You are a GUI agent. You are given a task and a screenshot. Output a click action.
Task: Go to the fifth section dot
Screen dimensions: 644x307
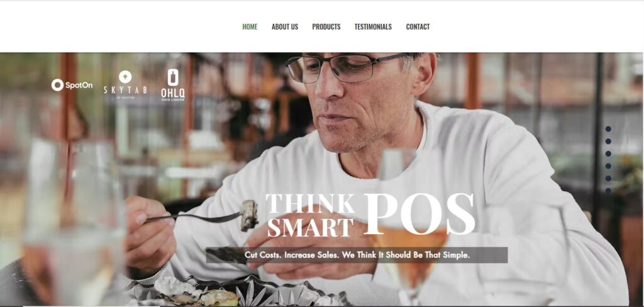click(x=608, y=179)
